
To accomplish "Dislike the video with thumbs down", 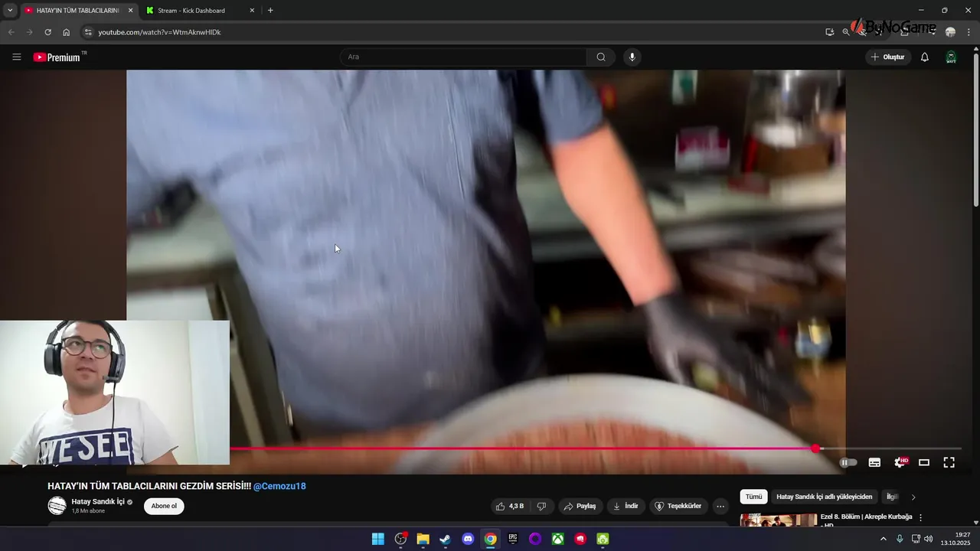I will click(541, 506).
